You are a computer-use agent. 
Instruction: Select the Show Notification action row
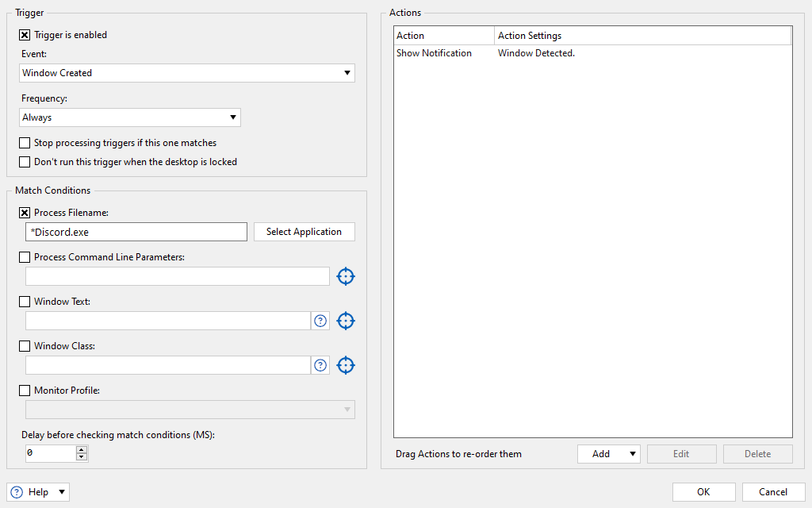(434, 53)
